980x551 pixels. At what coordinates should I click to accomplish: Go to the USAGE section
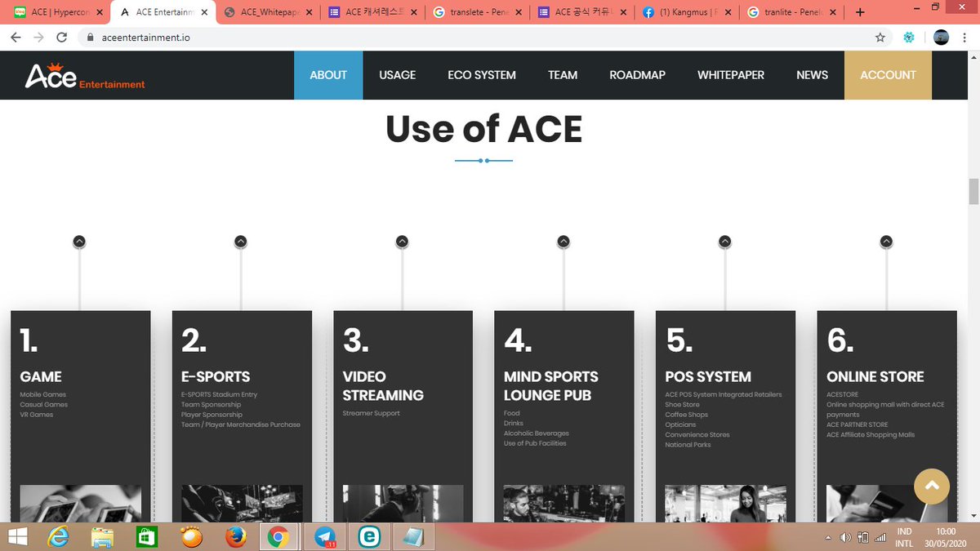click(398, 75)
